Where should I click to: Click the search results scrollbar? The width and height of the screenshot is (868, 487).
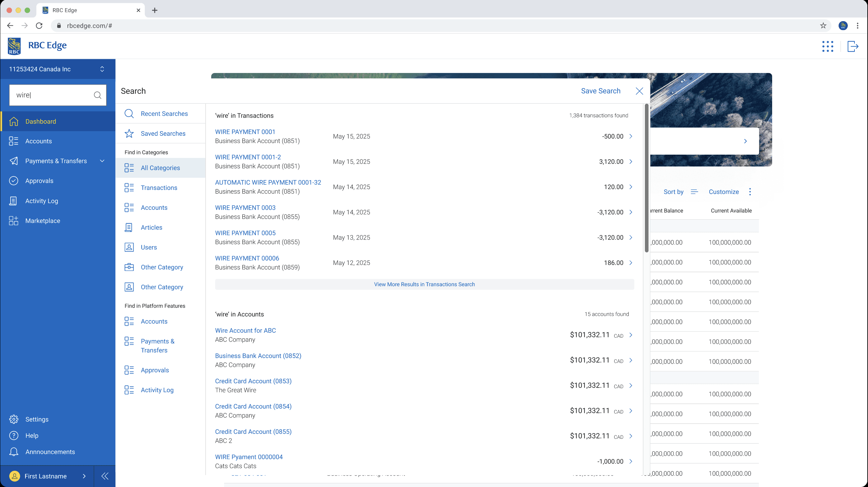646,178
